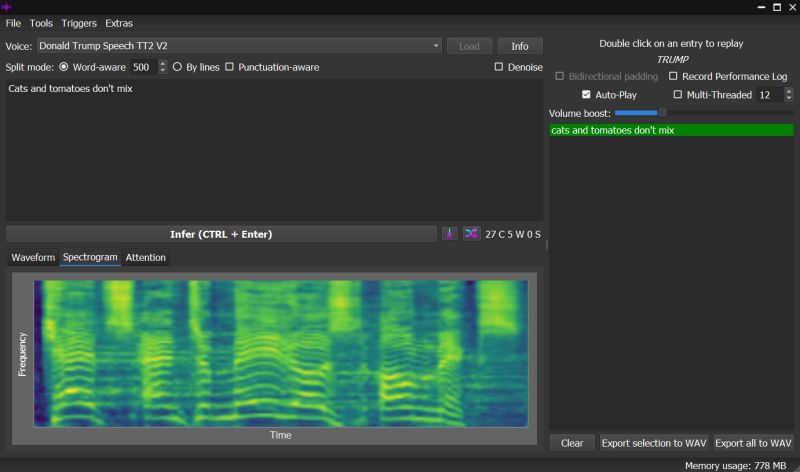Click the TRUMP voice label

coord(672,60)
